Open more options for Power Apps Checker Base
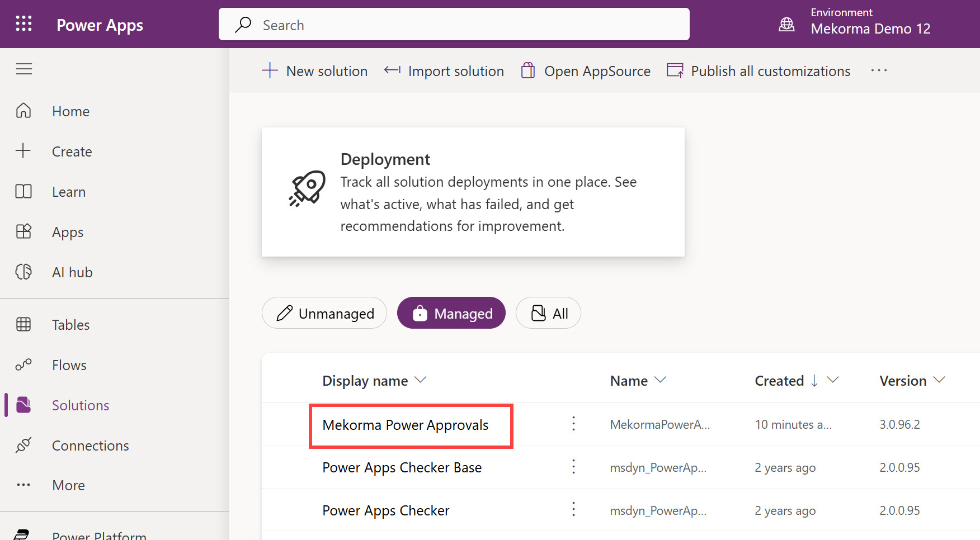980x540 pixels. pos(573,467)
